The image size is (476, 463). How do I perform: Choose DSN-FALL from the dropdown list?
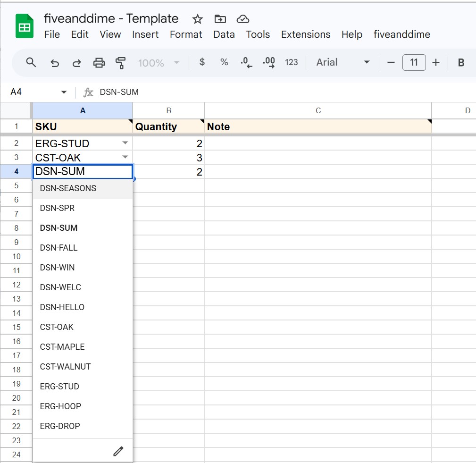tap(83, 248)
